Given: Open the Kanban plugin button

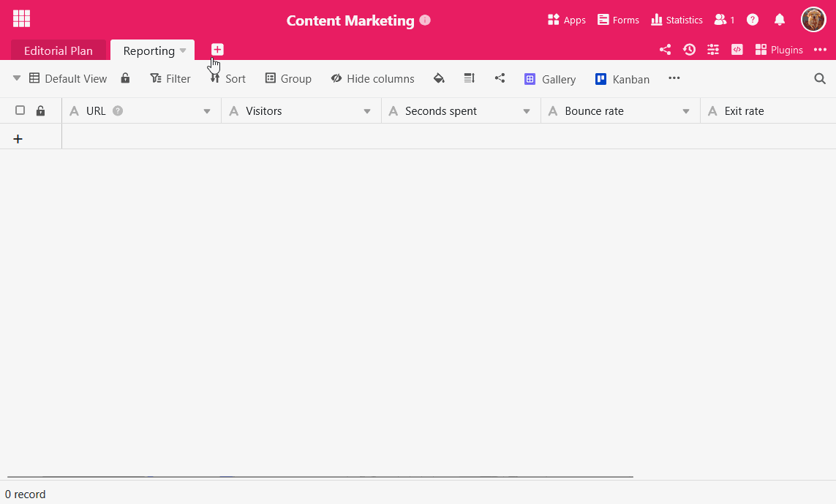Looking at the screenshot, I should pos(622,79).
